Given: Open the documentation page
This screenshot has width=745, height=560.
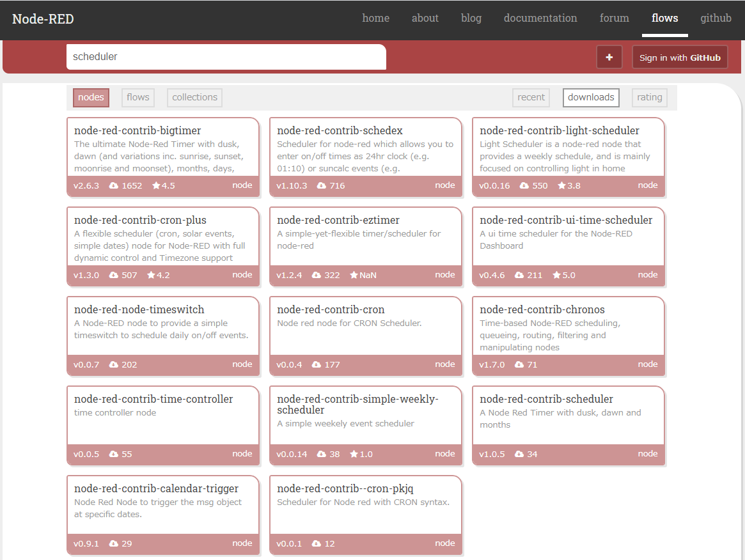Looking at the screenshot, I should coord(540,18).
